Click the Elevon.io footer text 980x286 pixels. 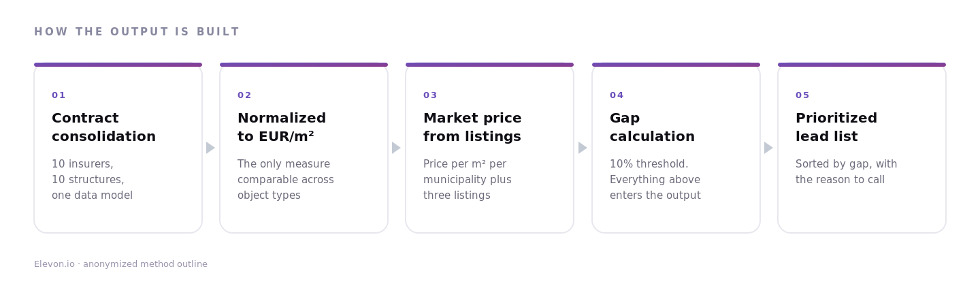point(120,264)
